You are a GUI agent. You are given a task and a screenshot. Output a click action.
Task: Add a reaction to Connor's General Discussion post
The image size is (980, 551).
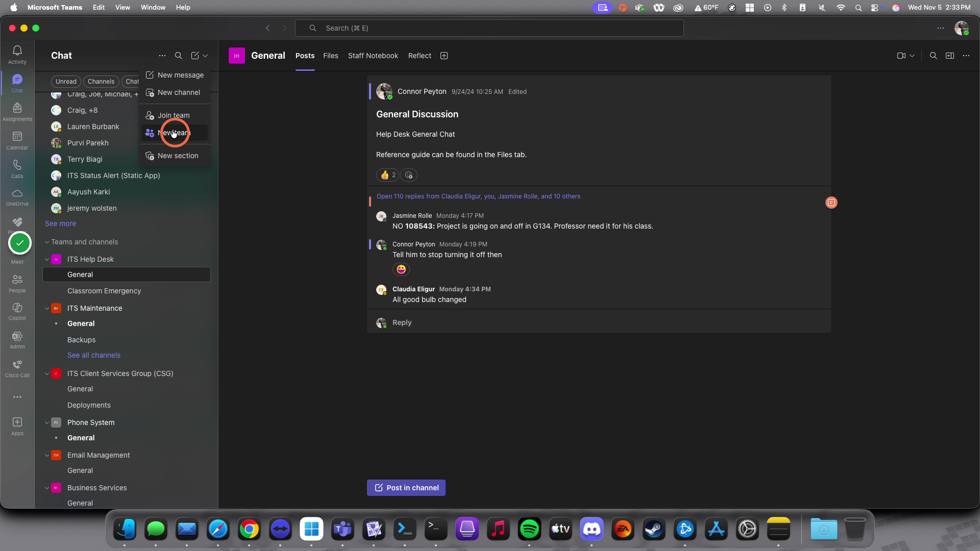pyautogui.click(x=409, y=175)
